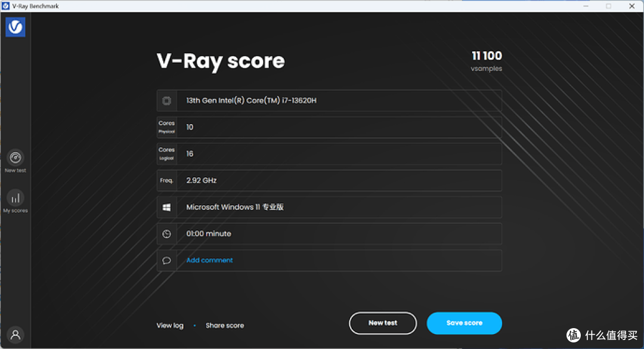
Task: Open the user profile icon at bottom left
Action: click(16, 335)
